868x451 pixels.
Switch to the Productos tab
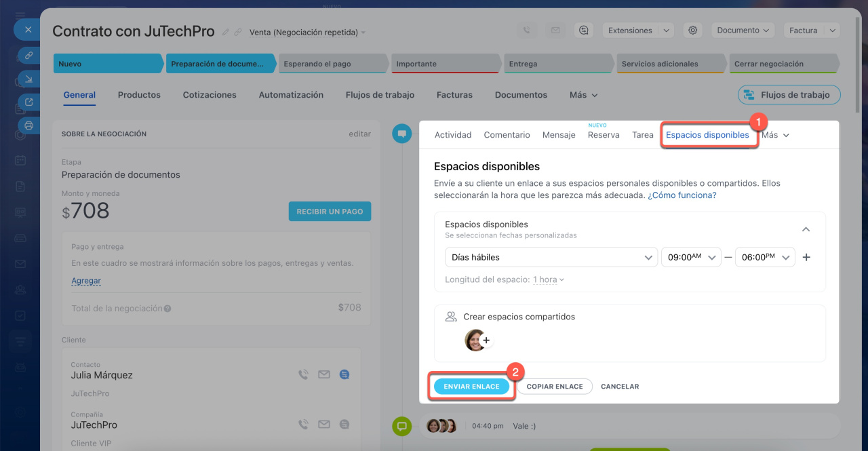(x=139, y=95)
